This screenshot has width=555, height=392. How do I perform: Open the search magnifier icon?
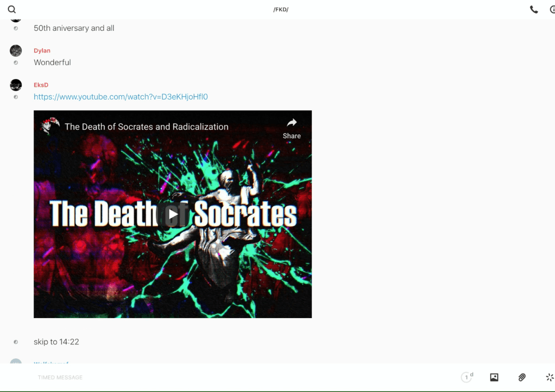[12, 10]
